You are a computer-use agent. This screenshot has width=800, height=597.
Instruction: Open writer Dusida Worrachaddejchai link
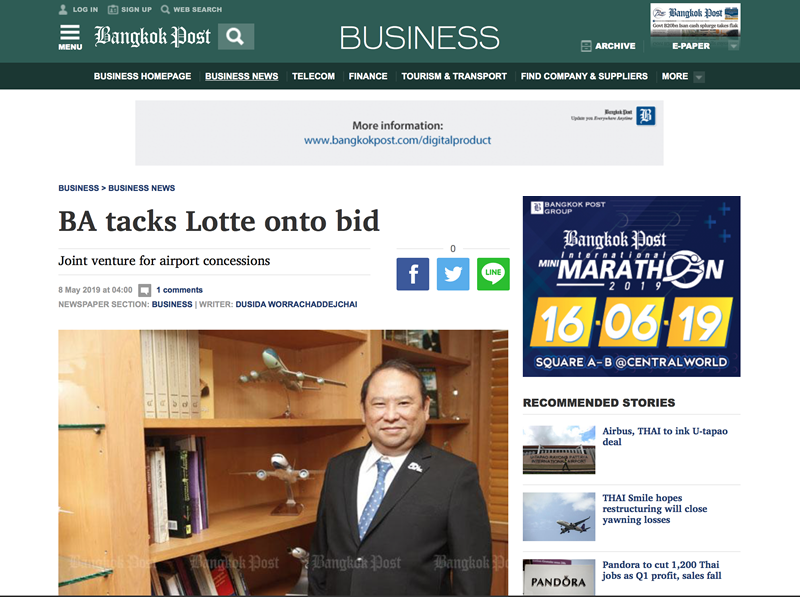point(296,304)
